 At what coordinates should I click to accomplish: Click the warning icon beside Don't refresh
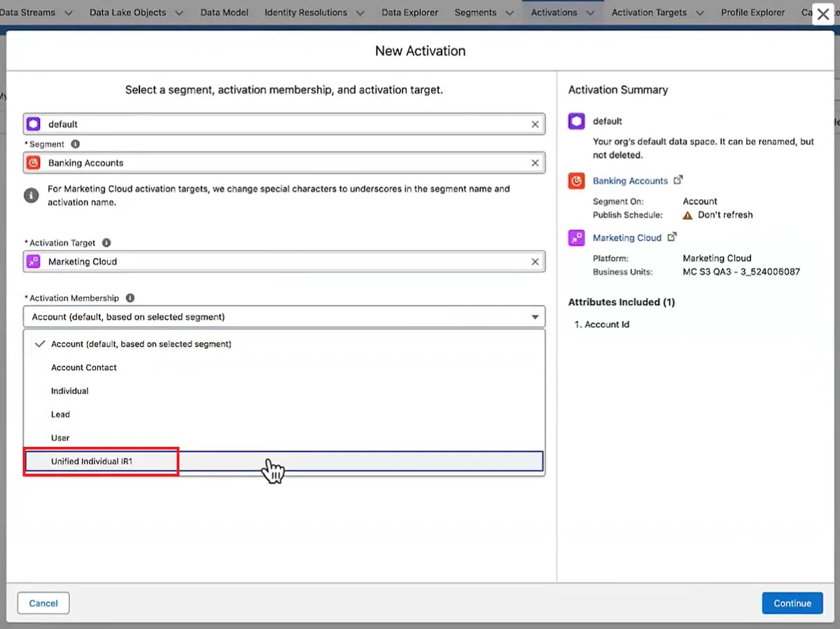[x=687, y=215]
